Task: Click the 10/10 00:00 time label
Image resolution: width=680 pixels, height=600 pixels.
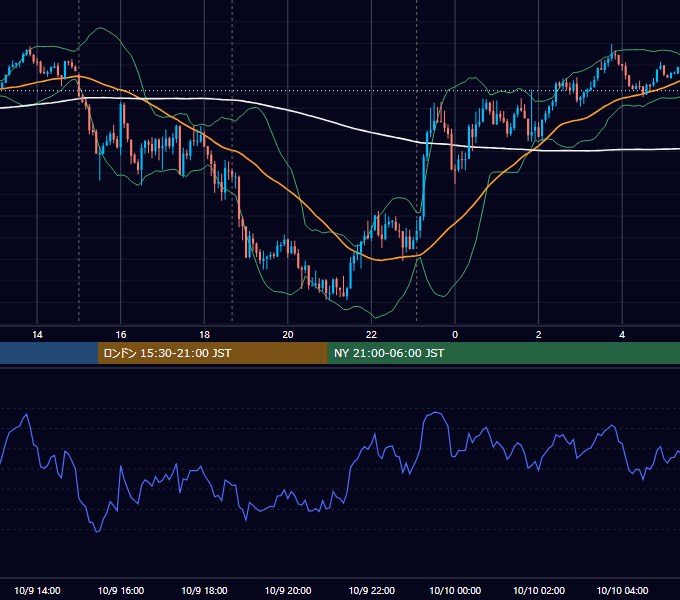Action: (x=455, y=590)
